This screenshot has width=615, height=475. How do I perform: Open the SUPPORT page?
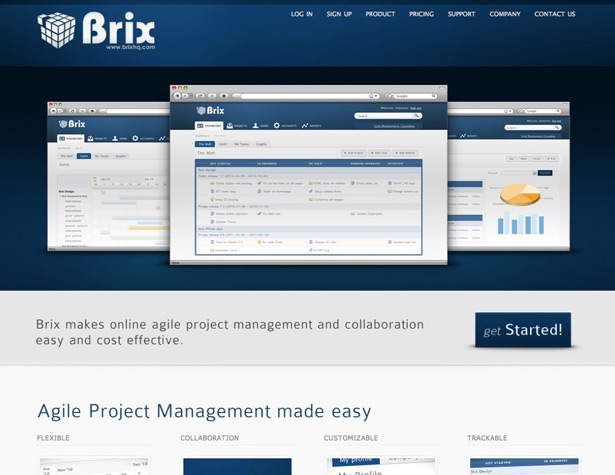(461, 14)
